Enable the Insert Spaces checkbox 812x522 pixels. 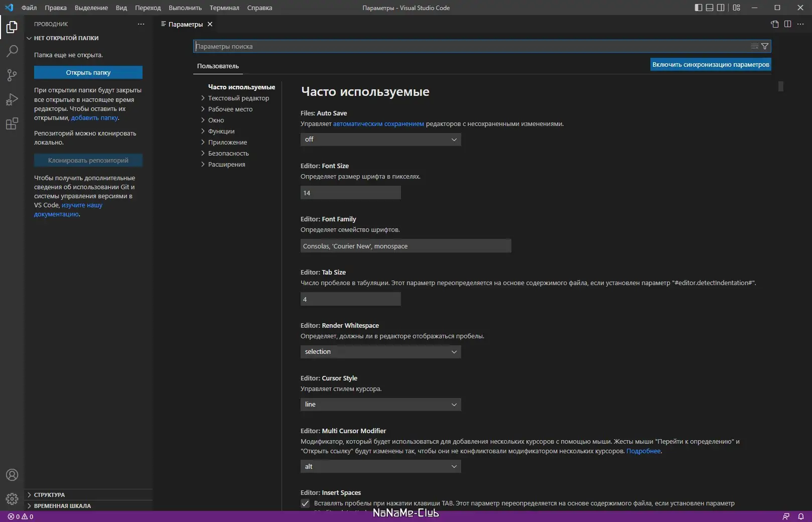(305, 503)
